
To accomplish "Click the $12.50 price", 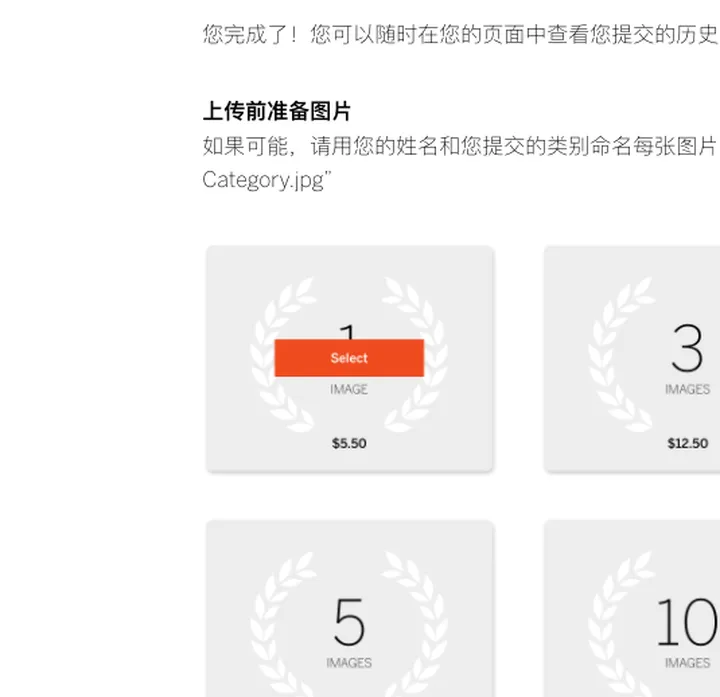I will point(687,443).
